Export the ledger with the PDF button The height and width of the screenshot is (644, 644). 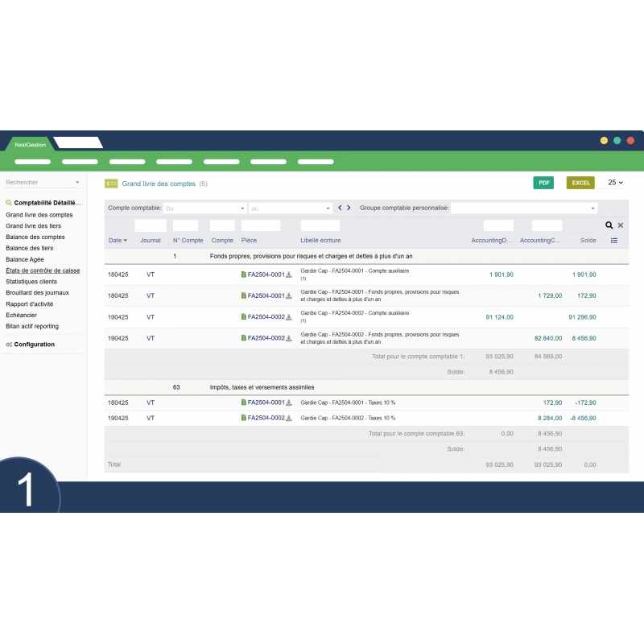(543, 183)
